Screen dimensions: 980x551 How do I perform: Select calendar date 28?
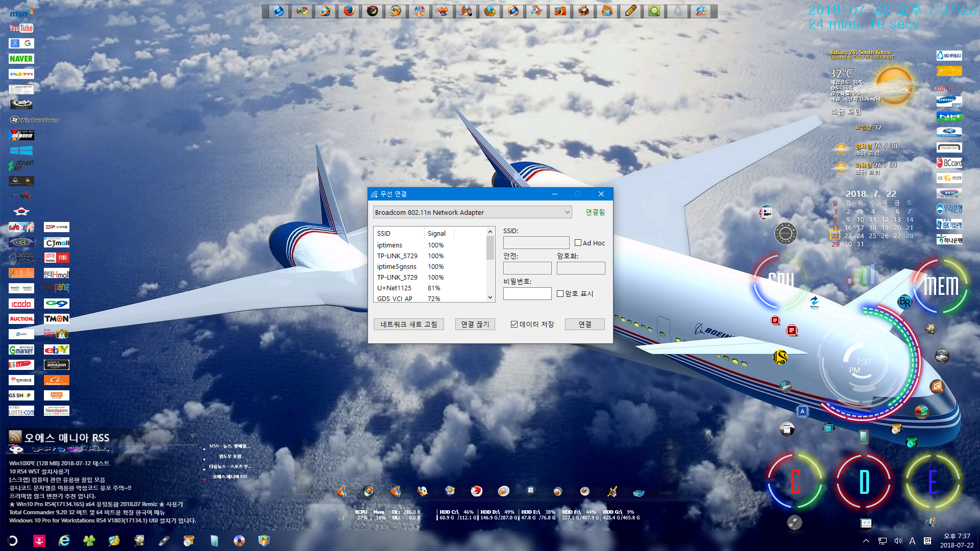pos(909,236)
